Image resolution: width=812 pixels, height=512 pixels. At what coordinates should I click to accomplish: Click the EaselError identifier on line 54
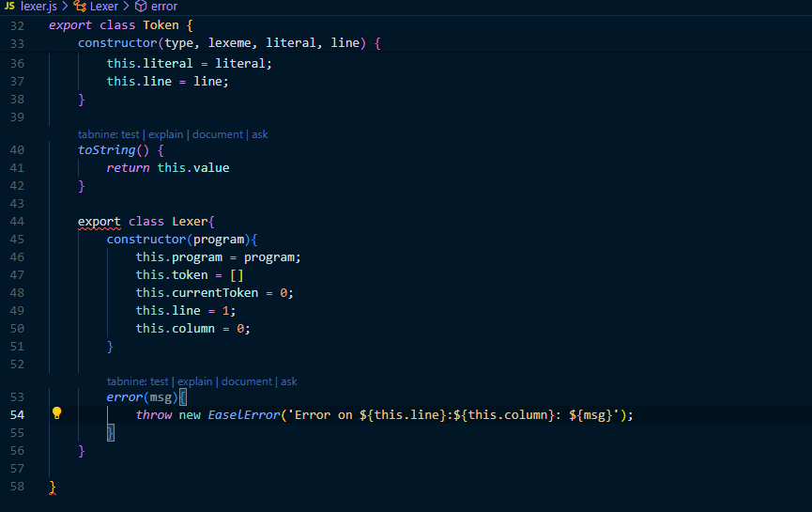tap(242, 414)
